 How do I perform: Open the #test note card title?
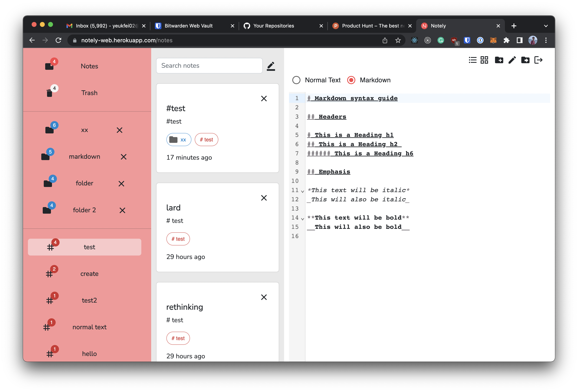point(176,108)
